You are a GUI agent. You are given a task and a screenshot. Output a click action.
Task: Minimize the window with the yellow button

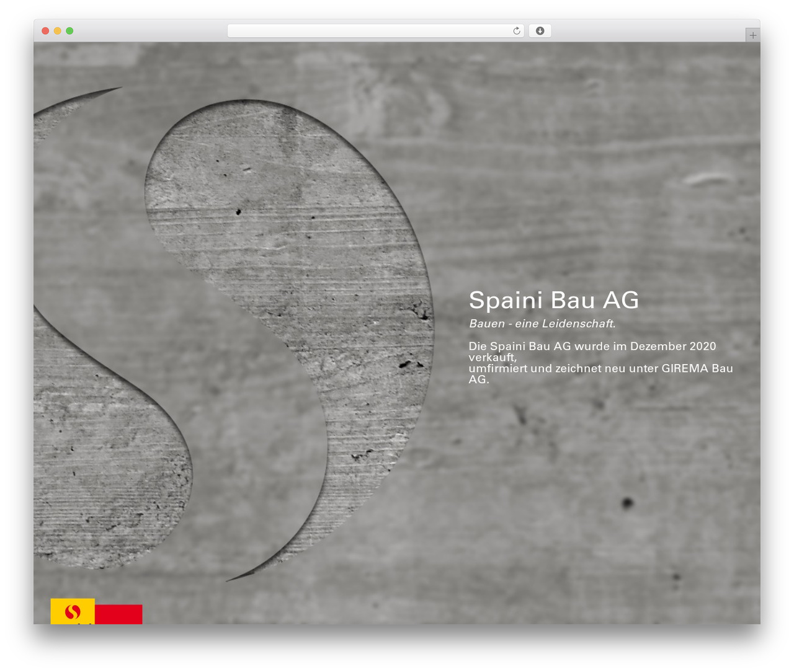[x=58, y=31]
